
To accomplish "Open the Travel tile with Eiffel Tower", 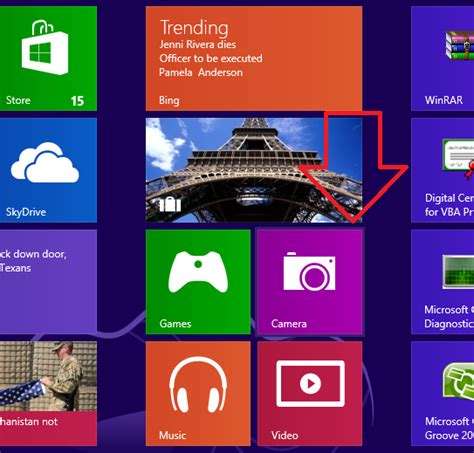I will pyautogui.click(x=254, y=170).
